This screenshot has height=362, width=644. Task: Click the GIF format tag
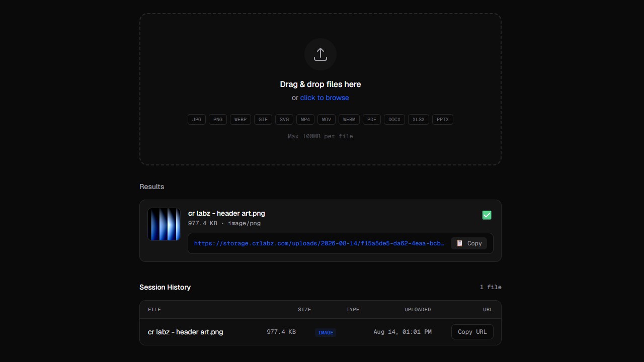(x=263, y=120)
